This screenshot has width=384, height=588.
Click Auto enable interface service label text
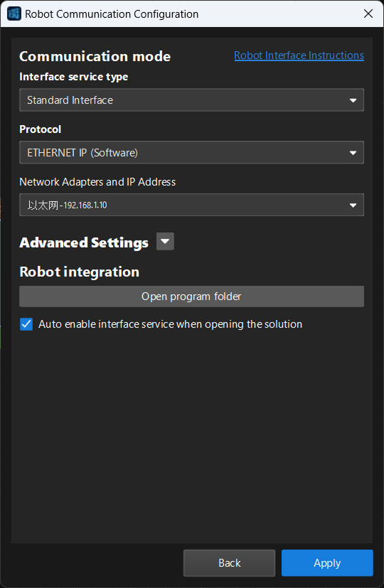tap(170, 324)
